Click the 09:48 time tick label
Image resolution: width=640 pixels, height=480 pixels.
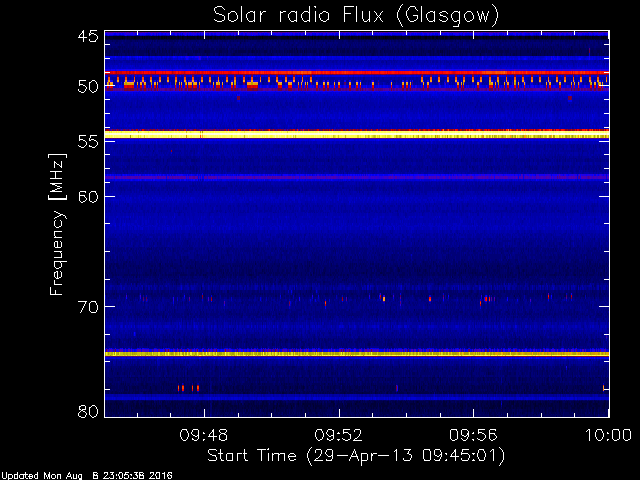pos(204,436)
